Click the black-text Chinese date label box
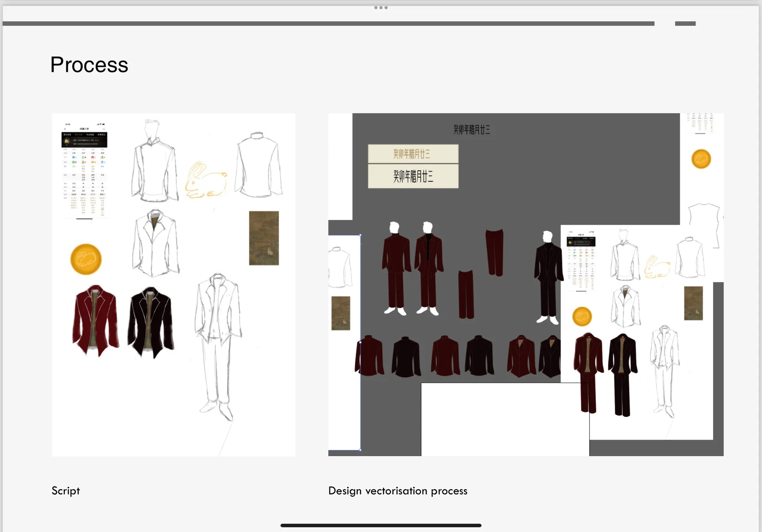This screenshot has height=532, width=762. coord(413,176)
